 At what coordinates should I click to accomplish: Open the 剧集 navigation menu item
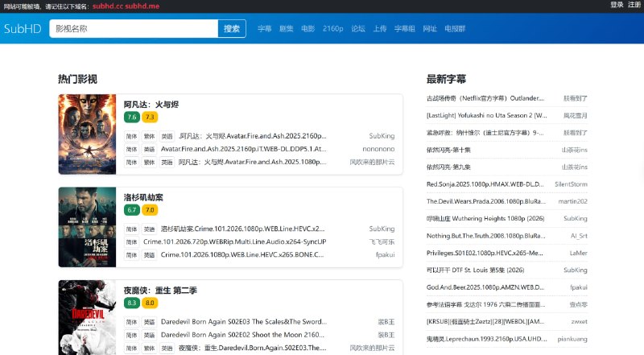coord(287,29)
